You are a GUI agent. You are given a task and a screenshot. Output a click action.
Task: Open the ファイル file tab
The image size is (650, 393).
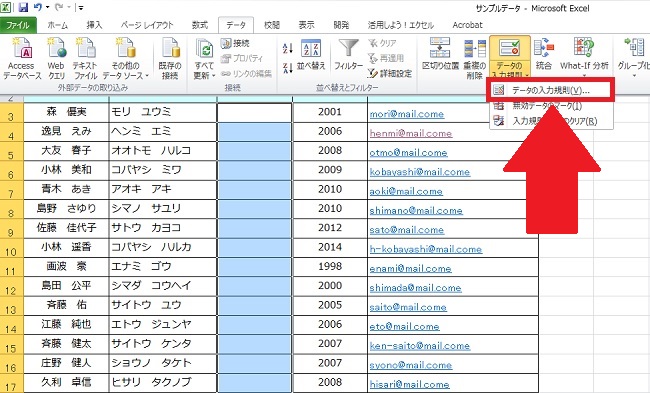click(18, 25)
